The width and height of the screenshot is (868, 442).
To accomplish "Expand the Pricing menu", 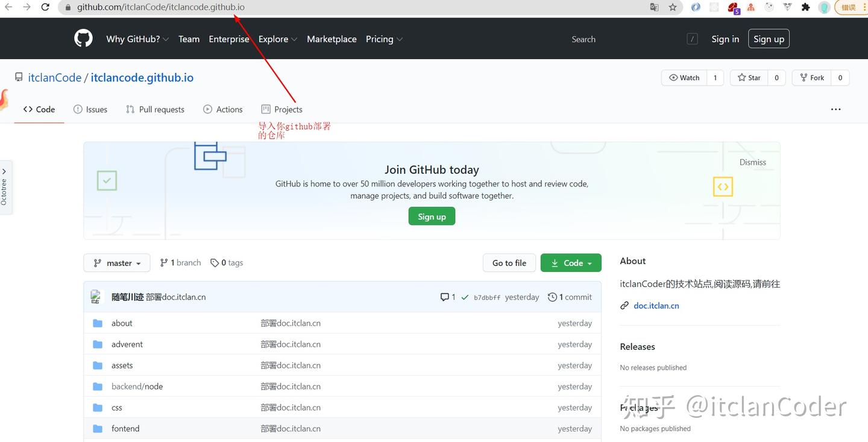I will [384, 39].
